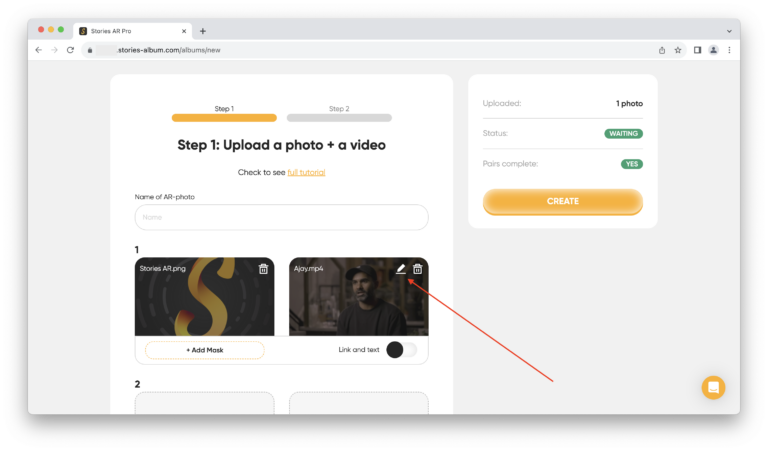
Task: Switch to Step 2 progress tab
Action: click(x=339, y=109)
